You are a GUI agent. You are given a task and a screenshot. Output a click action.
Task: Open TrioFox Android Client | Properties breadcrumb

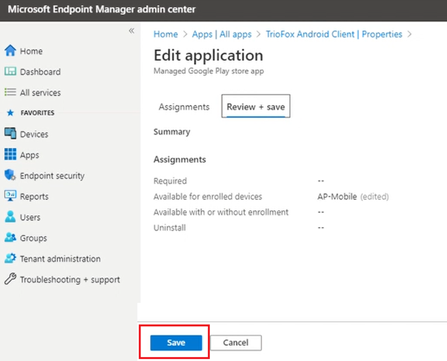334,34
